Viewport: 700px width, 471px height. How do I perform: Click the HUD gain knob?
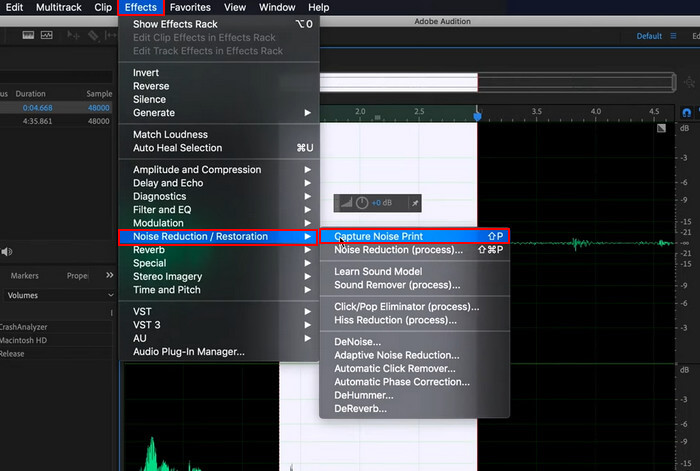(362, 203)
